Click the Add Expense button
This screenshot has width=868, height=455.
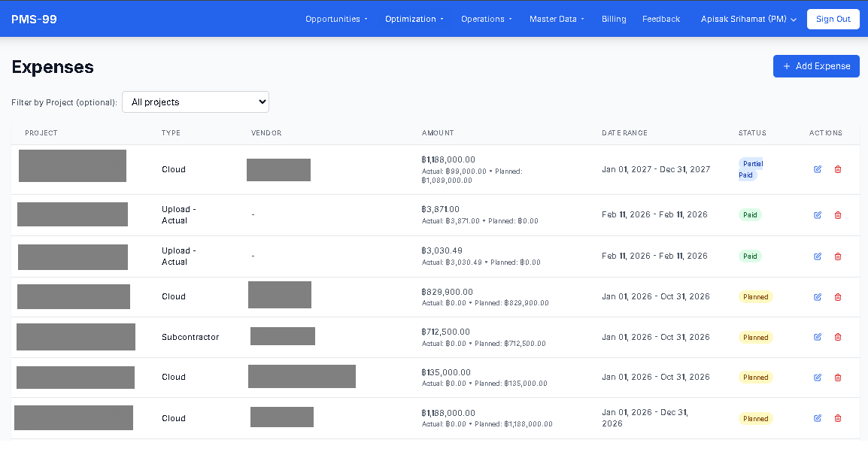point(816,66)
